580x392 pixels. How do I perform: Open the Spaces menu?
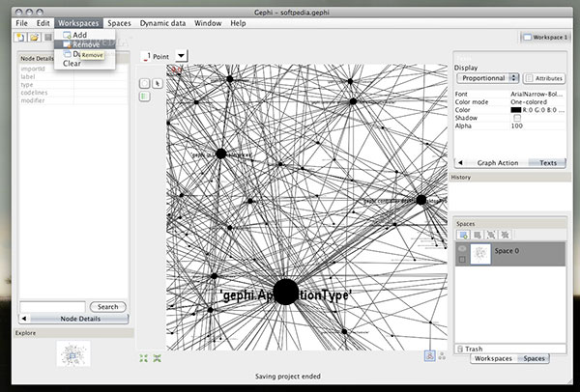pos(119,23)
